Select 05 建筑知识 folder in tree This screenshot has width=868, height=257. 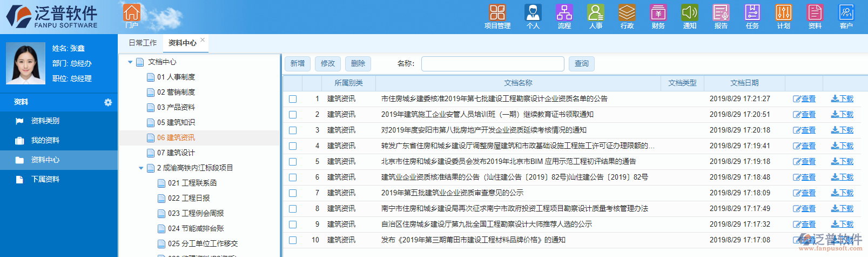click(x=176, y=123)
